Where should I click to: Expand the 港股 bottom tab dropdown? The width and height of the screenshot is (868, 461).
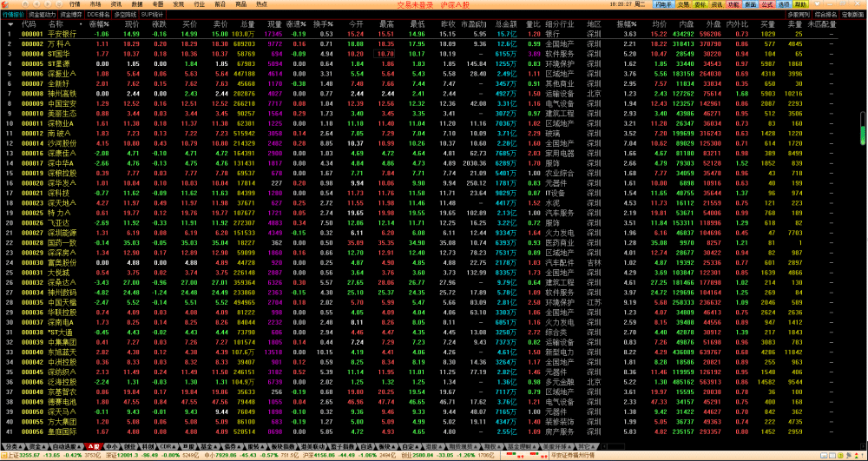click(441, 446)
